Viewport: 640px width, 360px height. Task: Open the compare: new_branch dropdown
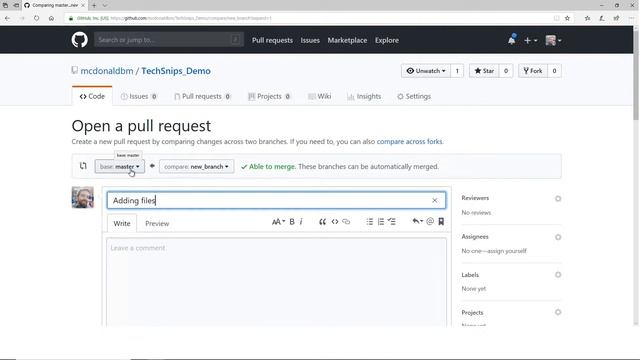[x=196, y=167]
